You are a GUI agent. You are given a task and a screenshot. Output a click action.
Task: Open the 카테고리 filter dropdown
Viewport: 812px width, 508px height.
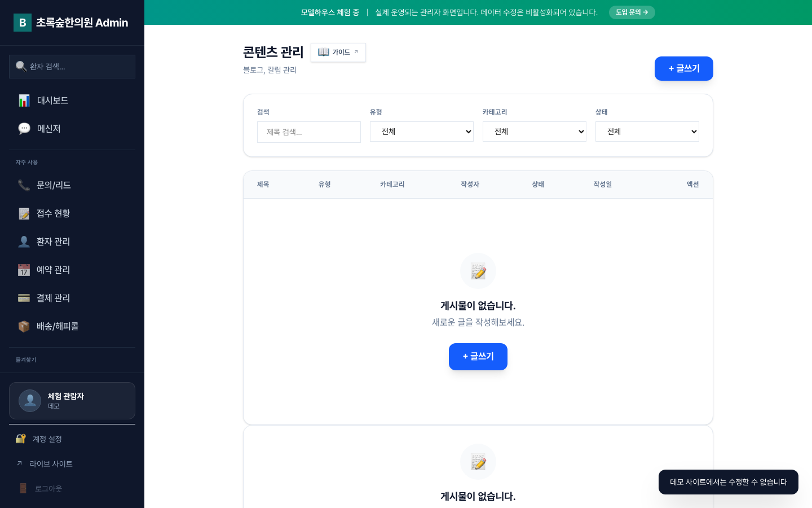pos(535,132)
